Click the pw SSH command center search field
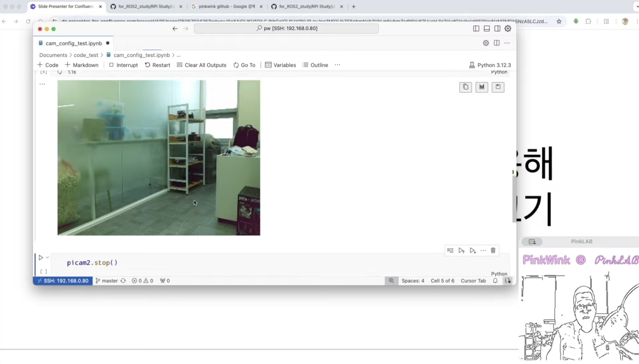This screenshot has height=364, width=639. click(286, 28)
